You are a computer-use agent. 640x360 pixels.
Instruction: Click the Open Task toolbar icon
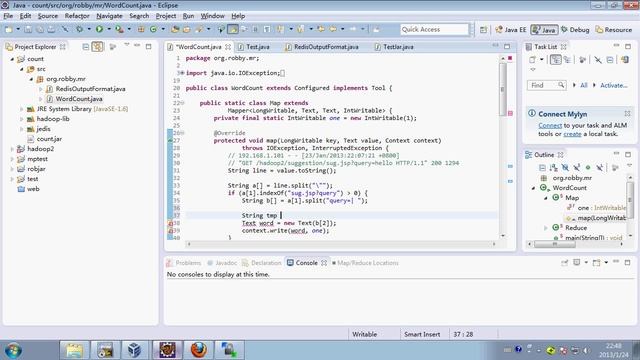pyautogui.click(x=187, y=29)
